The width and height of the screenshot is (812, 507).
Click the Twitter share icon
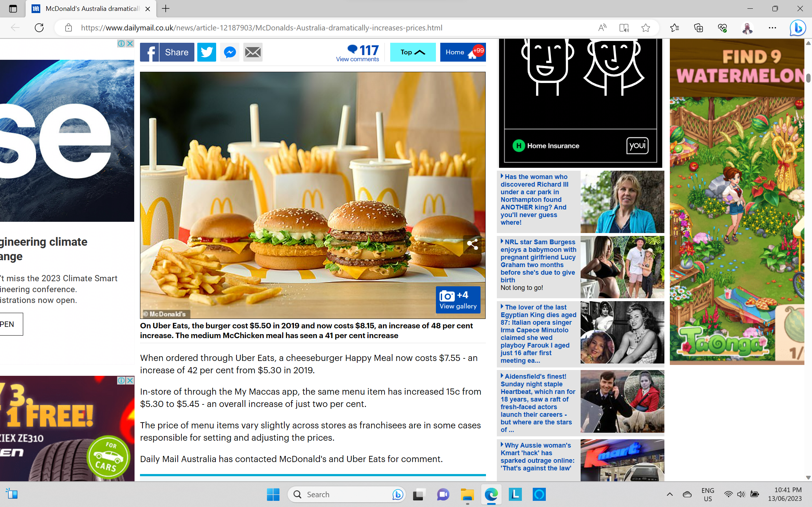[x=207, y=52]
